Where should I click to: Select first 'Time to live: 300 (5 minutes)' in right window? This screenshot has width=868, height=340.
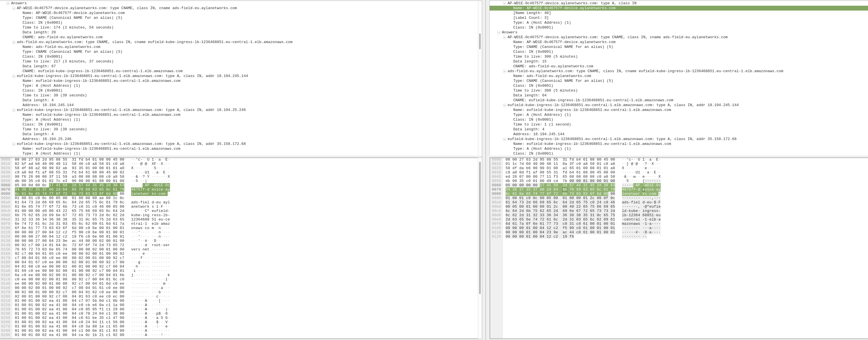point(545,56)
